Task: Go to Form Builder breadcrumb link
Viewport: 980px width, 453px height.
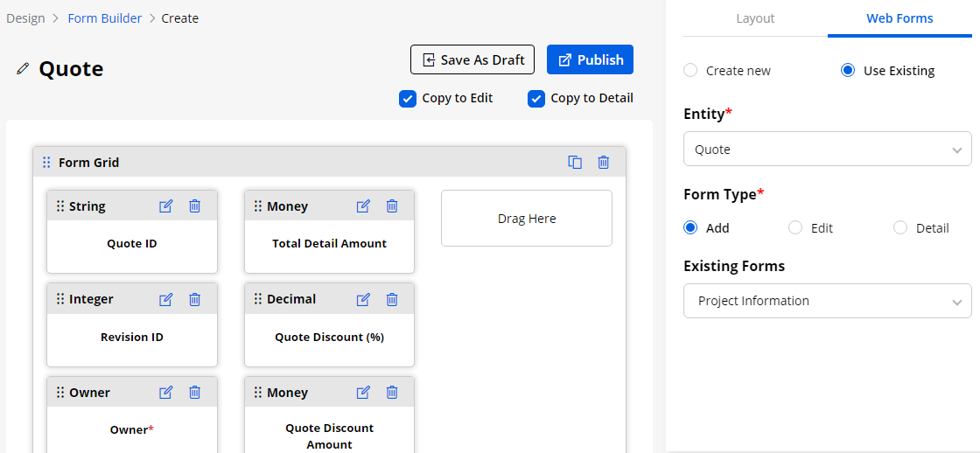Action: tap(104, 18)
